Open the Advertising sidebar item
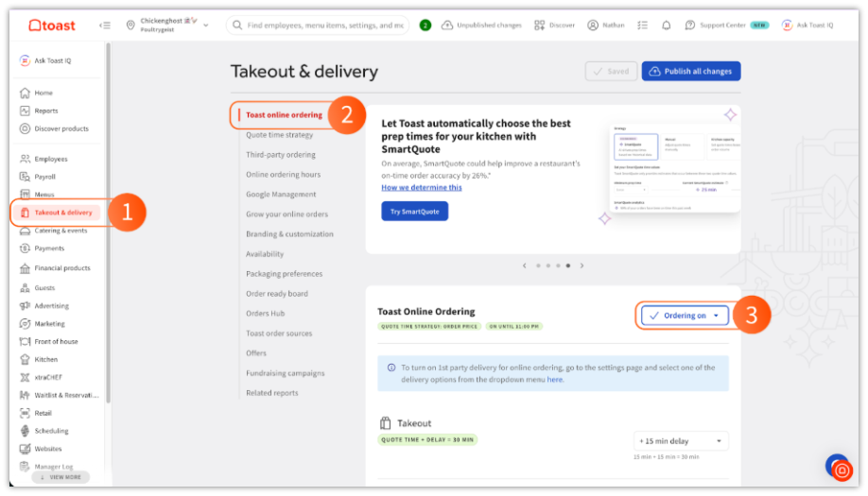 pyautogui.click(x=51, y=306)
